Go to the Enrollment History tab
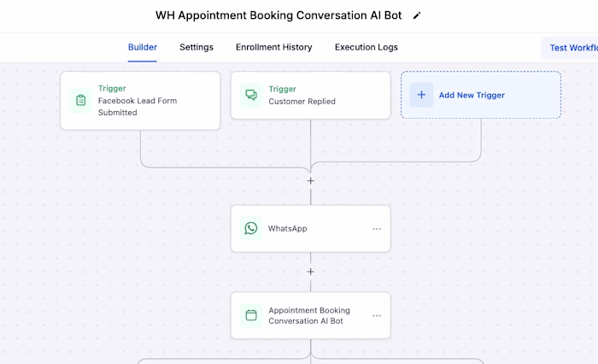This screenshot has width=598, height=364. point(274,47)
